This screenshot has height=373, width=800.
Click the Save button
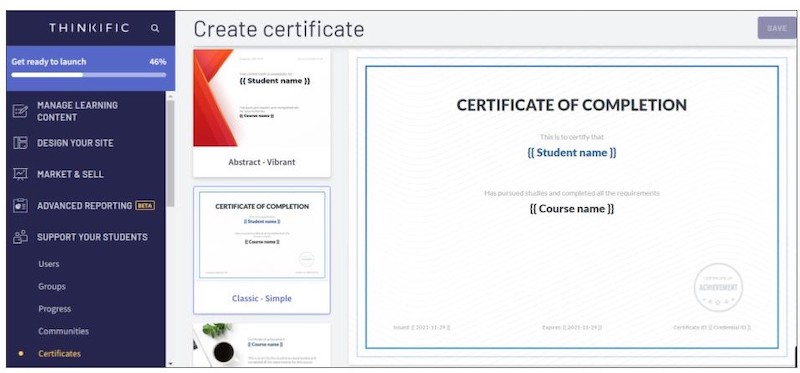click(777, 28)
